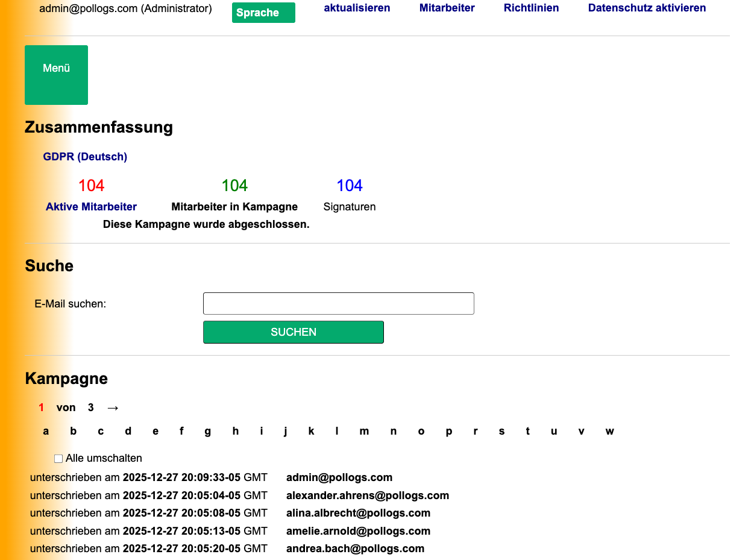Click the Signaturen count label
This screenshot has width=754, height=560.
point(350,206)
